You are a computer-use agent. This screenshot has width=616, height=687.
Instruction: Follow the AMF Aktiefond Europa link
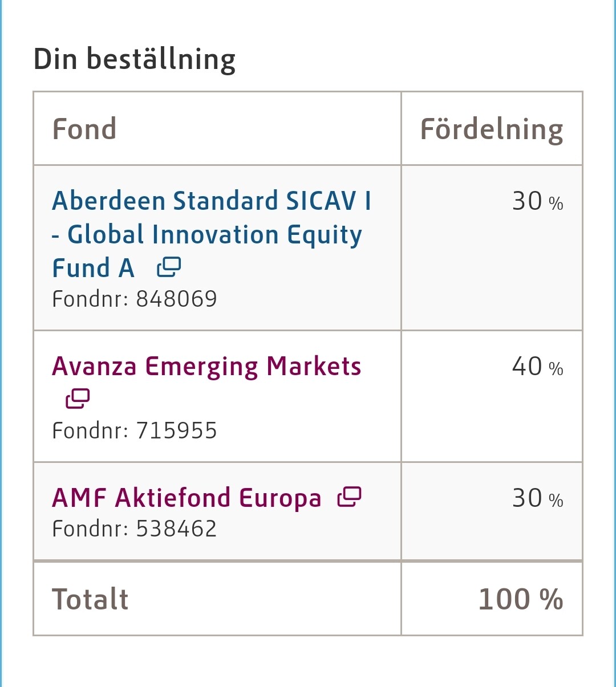pos(187,498)
